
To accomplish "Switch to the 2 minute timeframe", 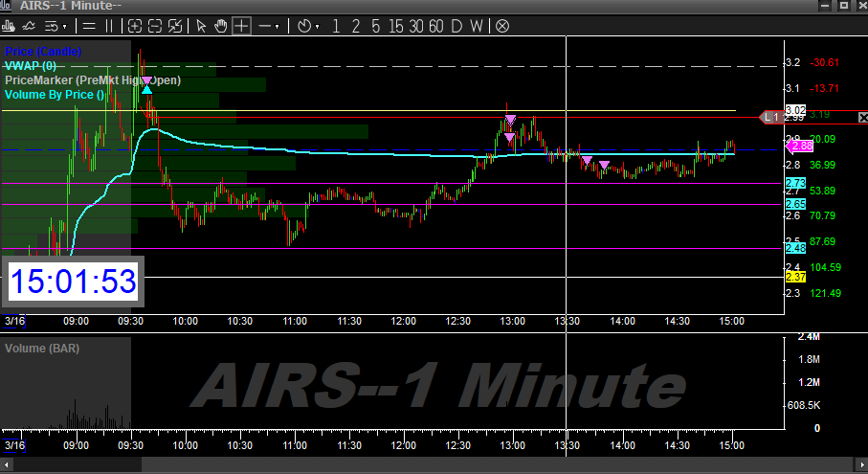I will [x=355, y=26].
